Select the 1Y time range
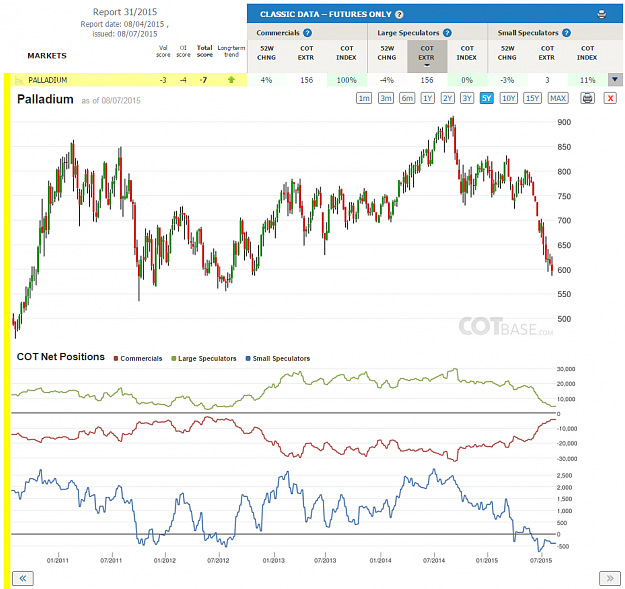625x589 pixels. pos(427,98)
